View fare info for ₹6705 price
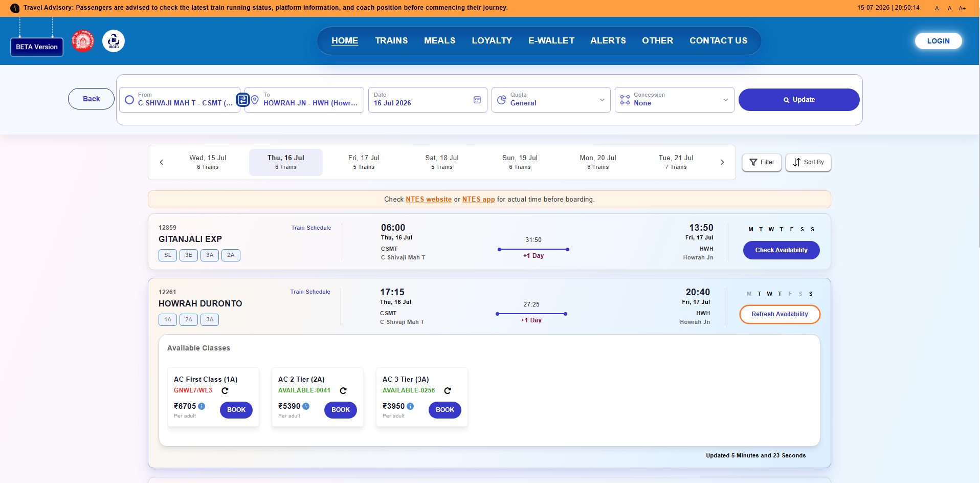Screen dimensions: 980x483 pyautogui.click(x=202, y=406)
